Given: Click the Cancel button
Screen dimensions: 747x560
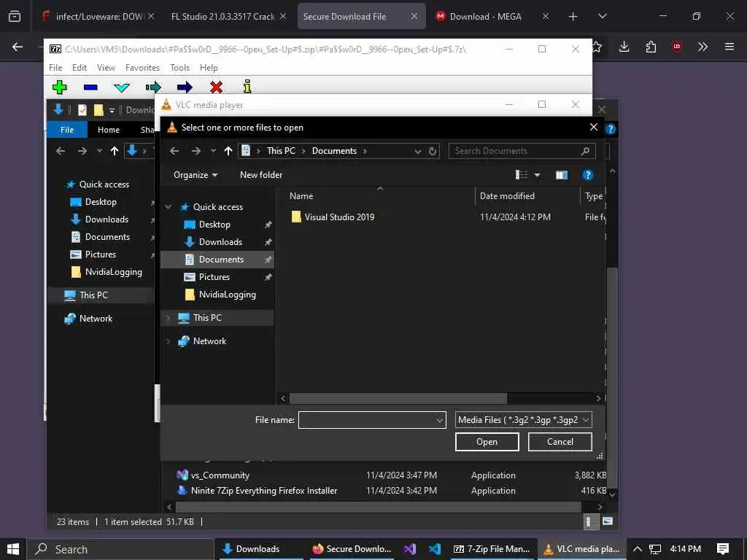Looking at the screenshot, I should tap(560, 442).
